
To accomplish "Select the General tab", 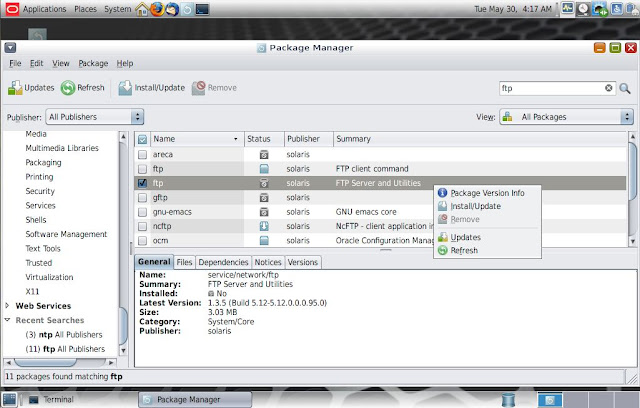I will [x=154, y=262].
